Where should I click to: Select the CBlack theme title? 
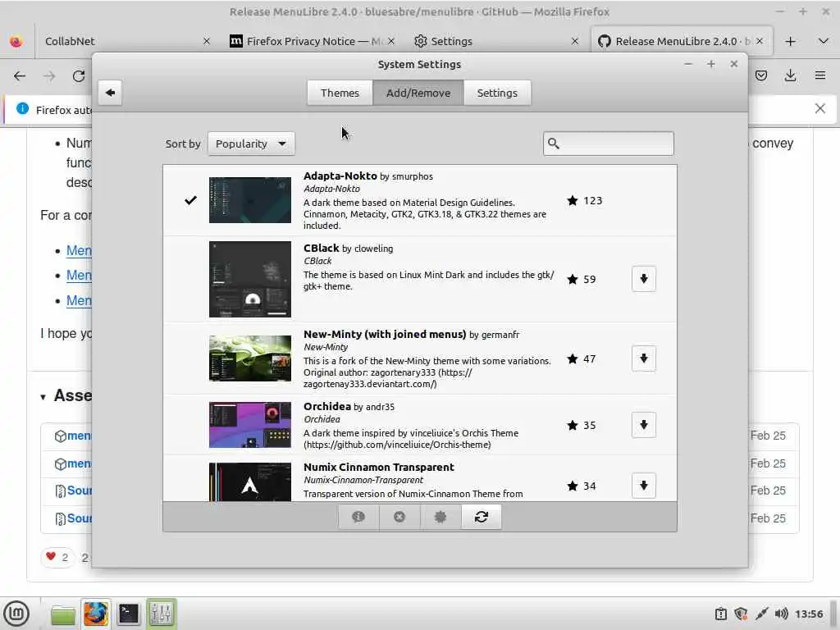tap(322, 248)
